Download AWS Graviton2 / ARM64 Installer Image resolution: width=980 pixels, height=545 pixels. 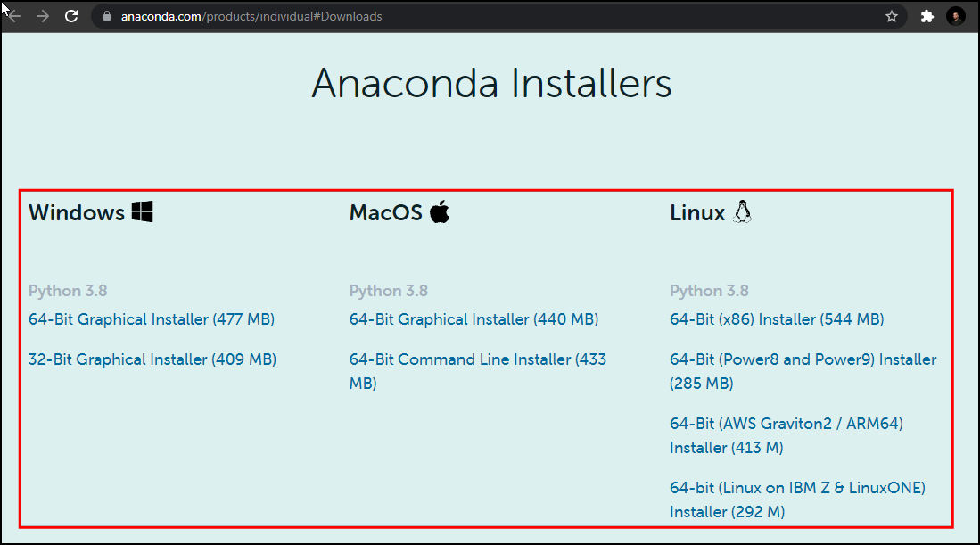point(786,435)
